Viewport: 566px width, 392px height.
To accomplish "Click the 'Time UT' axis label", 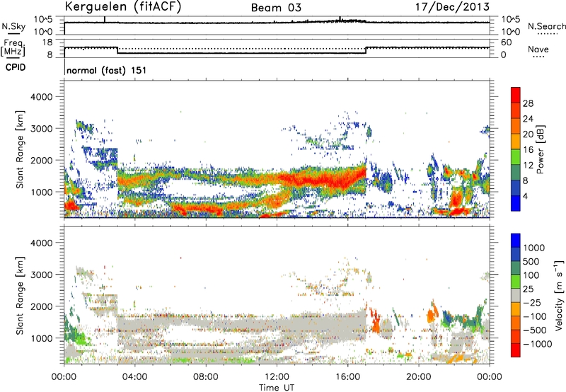I will point(277,388).
